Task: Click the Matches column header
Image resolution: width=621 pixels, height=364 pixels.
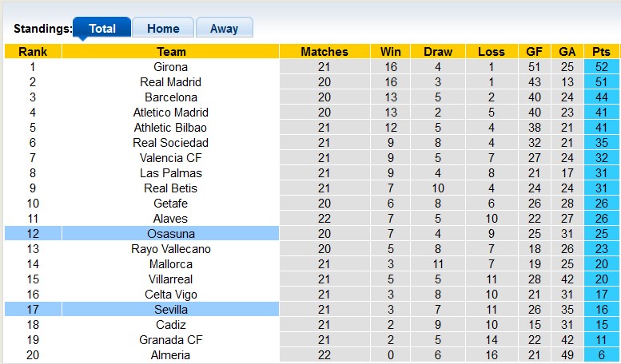Action: pyautogui.click(x=324, y=52)
